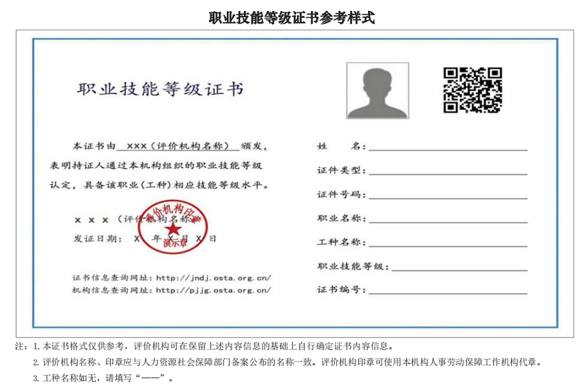Viewport: 588px width, 391px height.
Task: Click the 职业技能等级证书 heading inside the certificate
Action: coord(160,90)
